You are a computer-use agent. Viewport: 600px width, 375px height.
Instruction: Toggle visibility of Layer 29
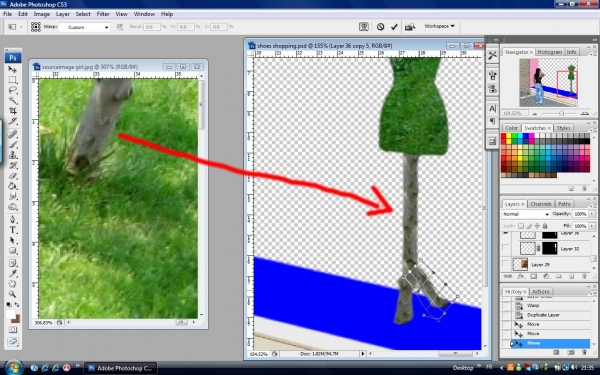point(506,264)
